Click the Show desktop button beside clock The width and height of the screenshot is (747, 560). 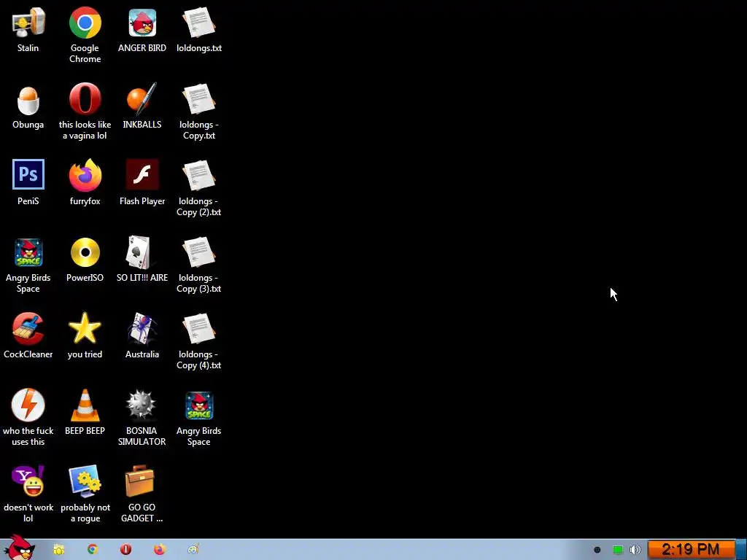[x=741, y=550]
